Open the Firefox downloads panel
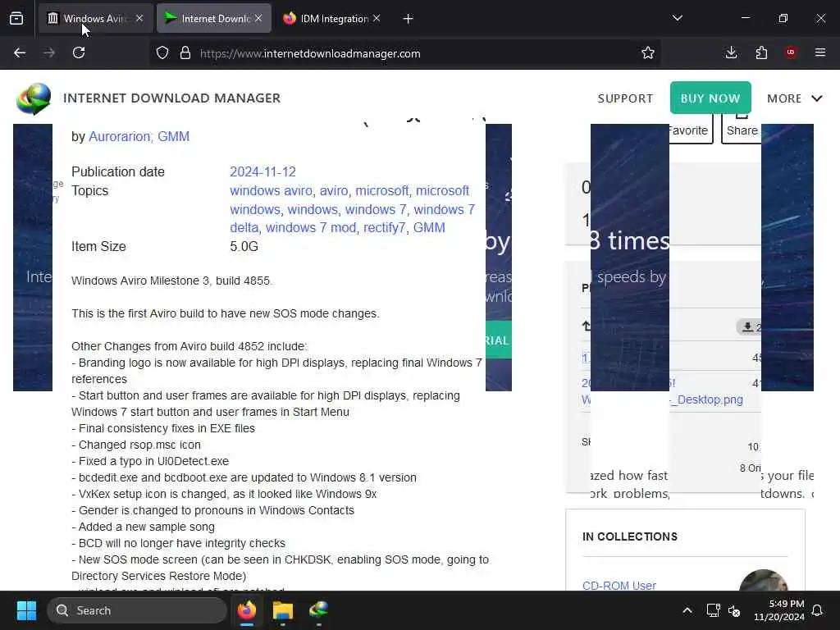Image resolution: width=840 pixels, height=630 pixels. [731, 52]
